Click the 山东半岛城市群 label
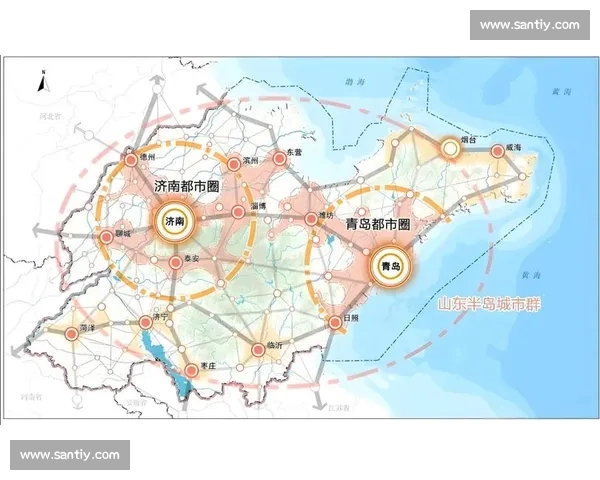Viewport: 600px width, 480px height. point(489,305)
